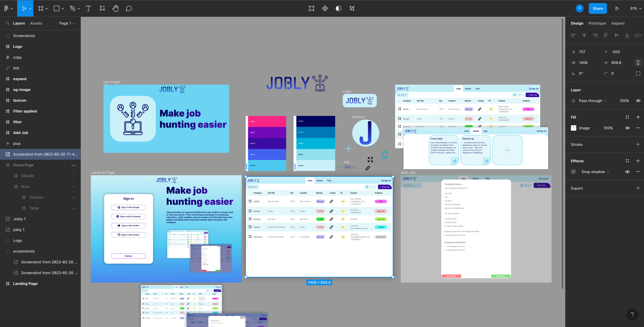This screenshot has height=327, width=644.
Task: Add a new Export setting
Action: pyautogui.click(x=638, y=188)
